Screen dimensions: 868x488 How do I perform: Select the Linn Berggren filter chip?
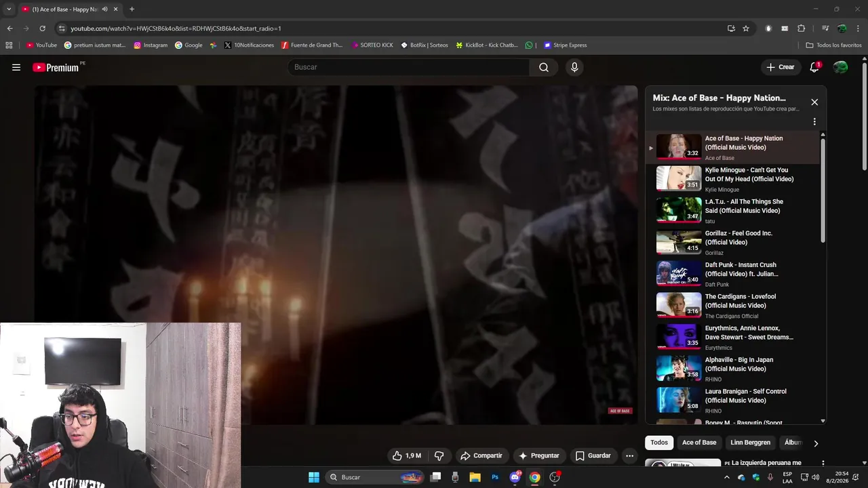pos(750,443)
